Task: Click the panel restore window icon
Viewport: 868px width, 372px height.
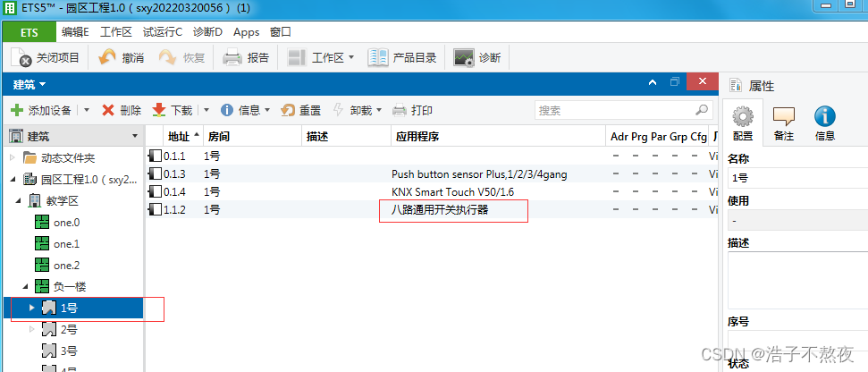Action: pyautogui.click(x=674, y=82)
